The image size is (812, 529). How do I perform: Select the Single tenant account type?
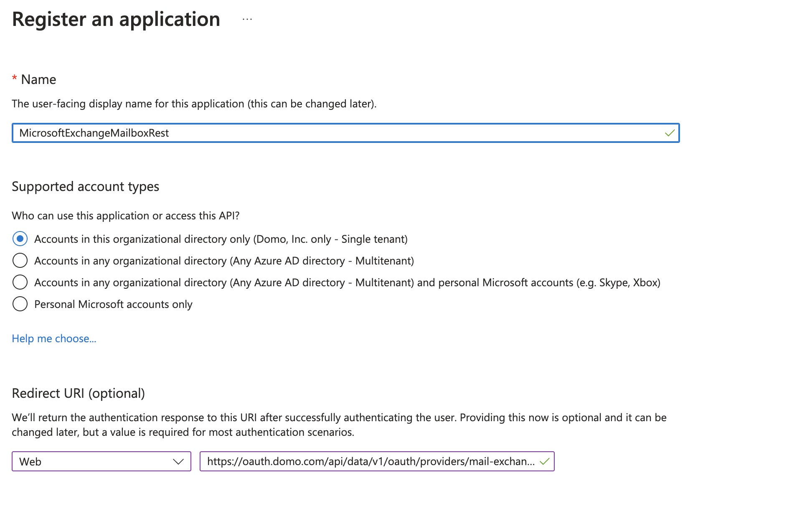click(20, 239)
